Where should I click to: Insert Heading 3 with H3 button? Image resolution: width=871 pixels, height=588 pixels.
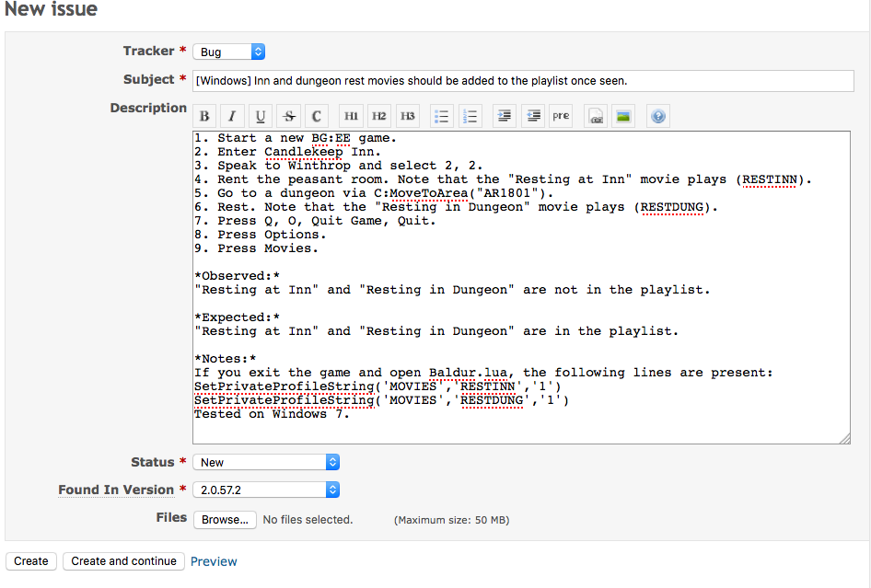[408, 116]
